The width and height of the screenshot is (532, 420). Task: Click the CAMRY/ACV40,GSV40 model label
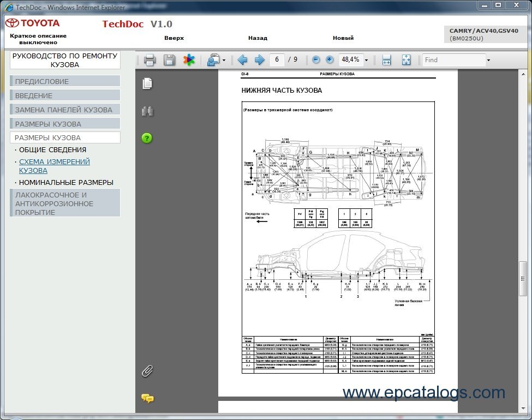484,31
